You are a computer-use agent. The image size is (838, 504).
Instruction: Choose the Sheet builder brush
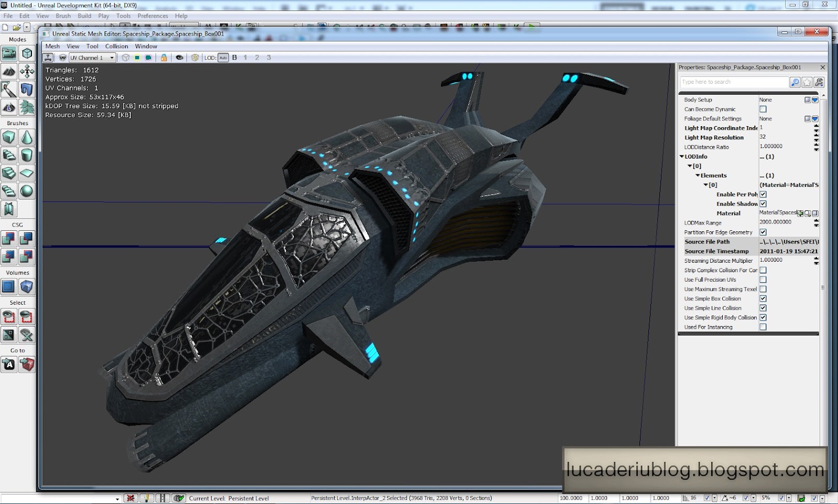[x=27, y=173]
